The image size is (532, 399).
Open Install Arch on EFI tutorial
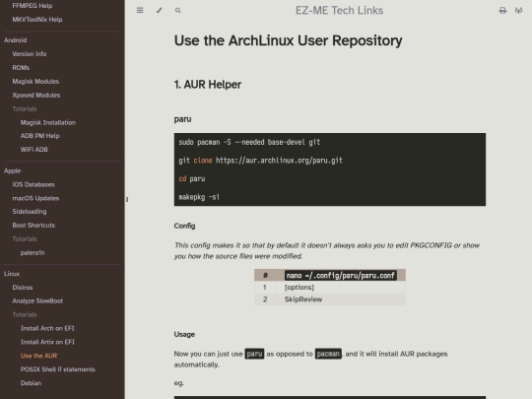coord(47,328)
